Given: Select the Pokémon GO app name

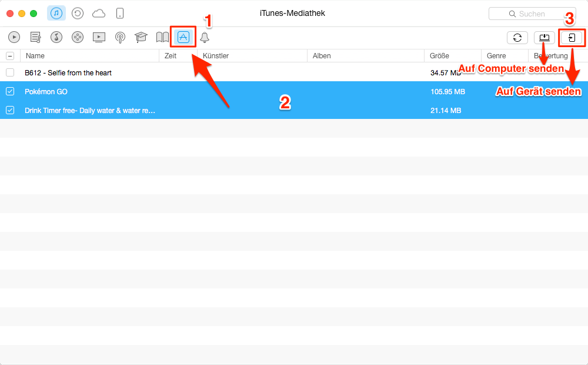Looking at the screenshot, I should (x=46, y=92).
